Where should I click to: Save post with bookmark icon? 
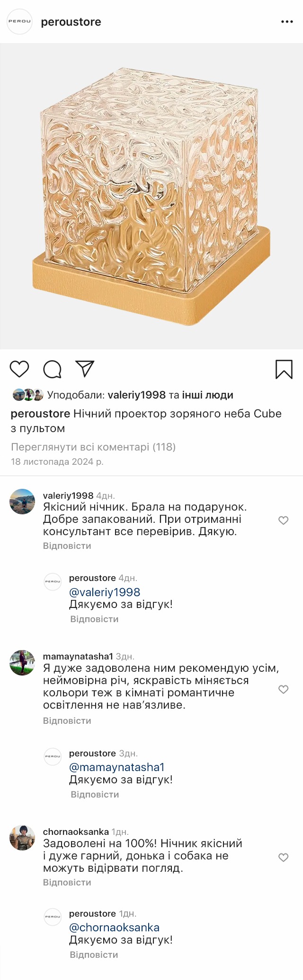284,369
